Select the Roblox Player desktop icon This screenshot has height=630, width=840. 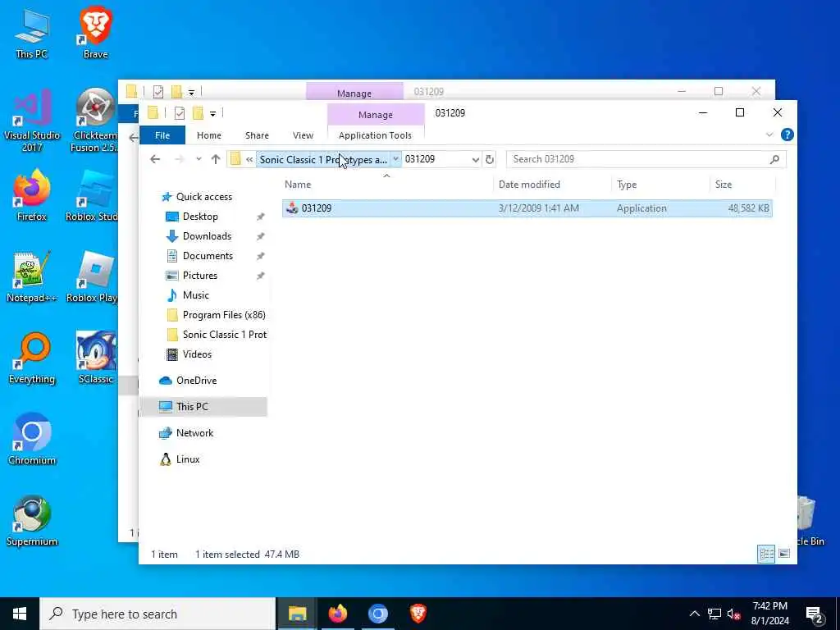point(94,276)
